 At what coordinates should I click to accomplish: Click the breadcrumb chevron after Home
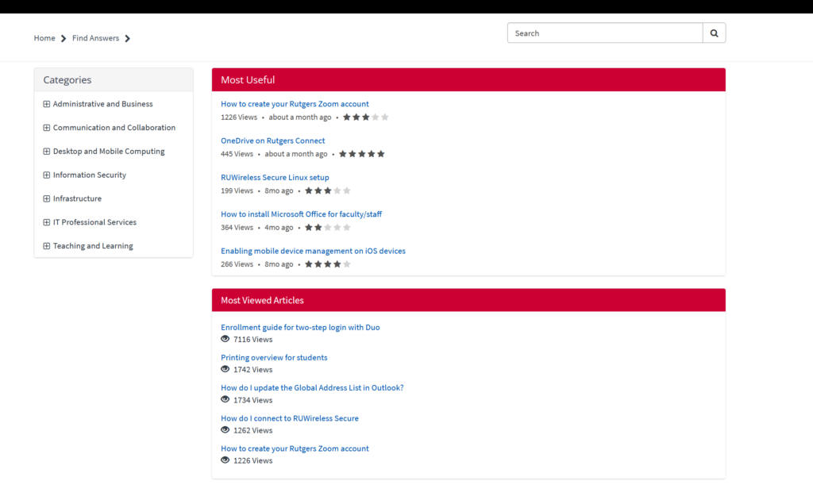pyautogui.click(x=61, y=37)
